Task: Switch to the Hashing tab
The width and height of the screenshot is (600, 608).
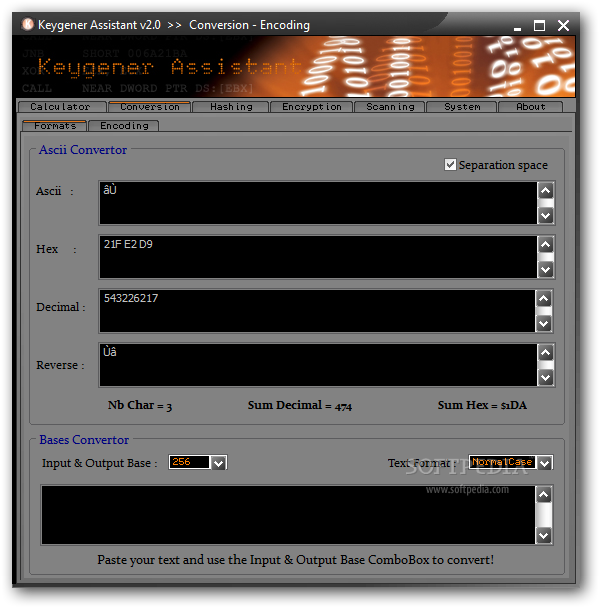Action: pyautogui.click(x=231, y=107)
